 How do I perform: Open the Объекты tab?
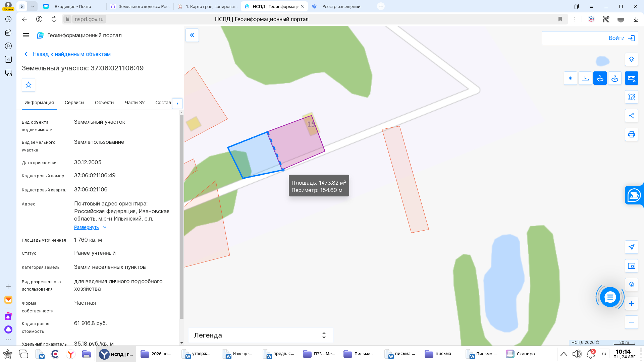(x=105, y=103)
